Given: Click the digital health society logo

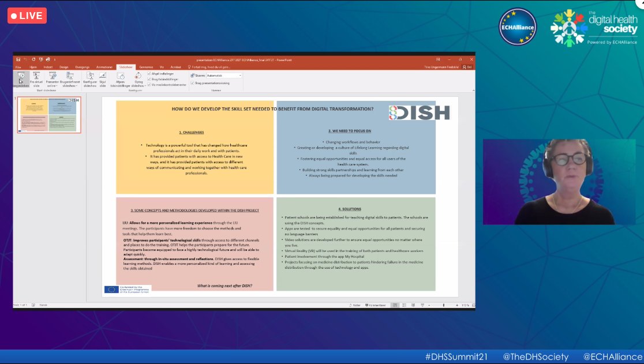Looking at the screenshot, I should pyautogui.click(x=594, y=27).
